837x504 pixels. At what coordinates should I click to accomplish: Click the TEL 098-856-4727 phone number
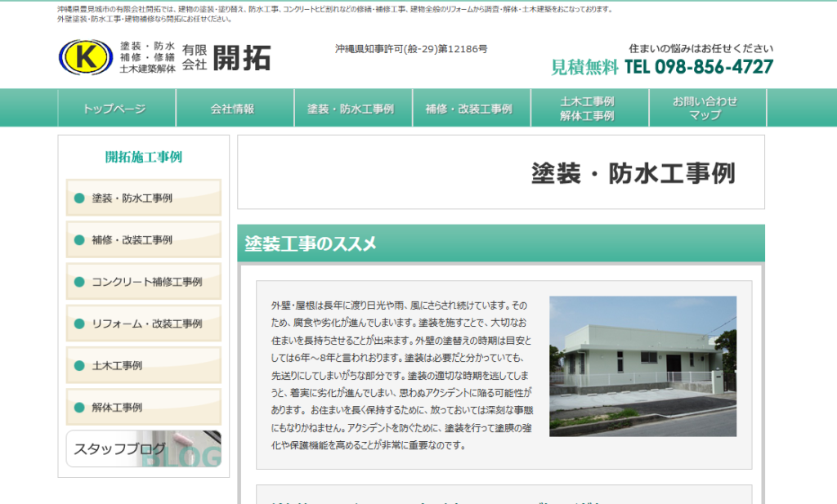[x=699, y=67]
